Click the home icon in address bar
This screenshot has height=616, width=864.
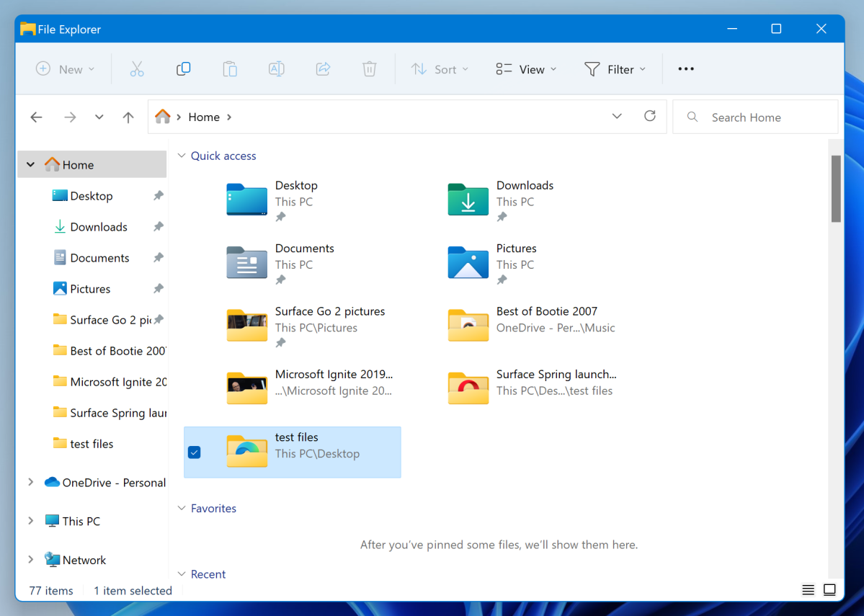pos(163,116)
